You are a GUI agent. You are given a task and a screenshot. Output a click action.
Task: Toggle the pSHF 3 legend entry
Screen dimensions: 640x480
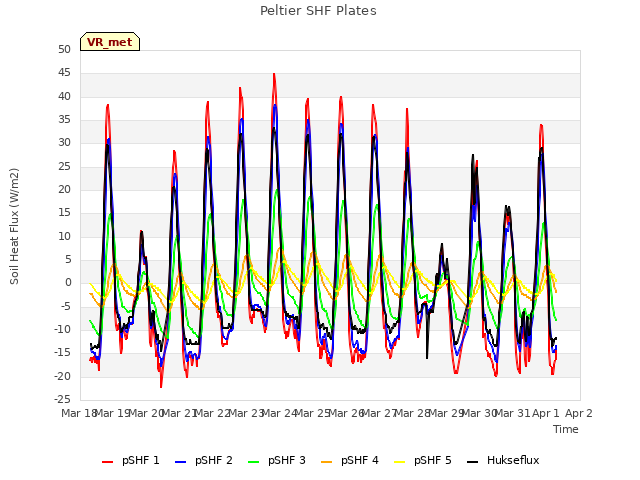click(277, 460)
